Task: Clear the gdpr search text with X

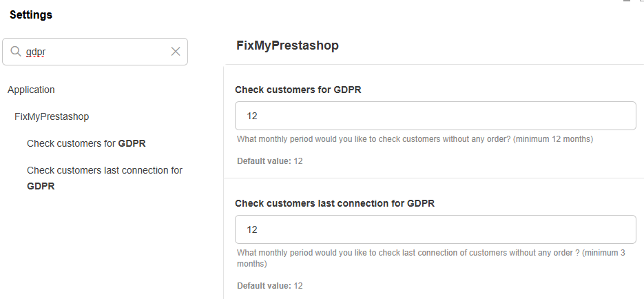Action: pos(176,52)
